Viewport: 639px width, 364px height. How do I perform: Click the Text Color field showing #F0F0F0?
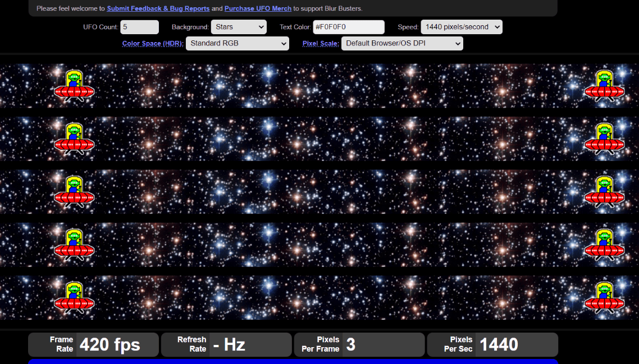pyautogui.click(x=349, y=27)
